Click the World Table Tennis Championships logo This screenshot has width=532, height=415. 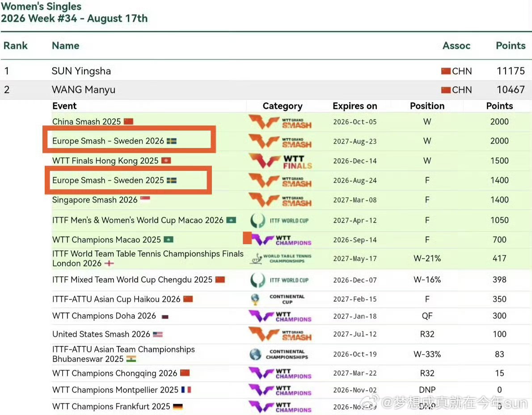click(281, 258)
